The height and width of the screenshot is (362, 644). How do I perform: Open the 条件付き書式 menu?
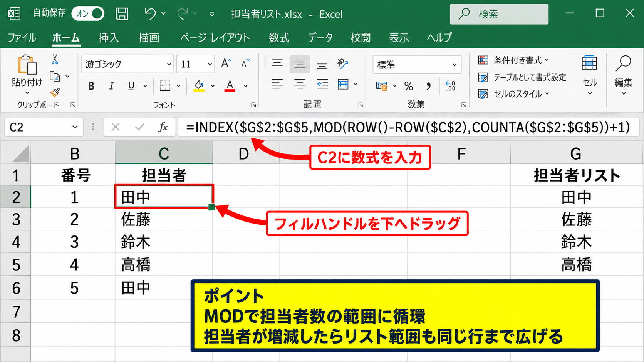[x=513, y=60]
